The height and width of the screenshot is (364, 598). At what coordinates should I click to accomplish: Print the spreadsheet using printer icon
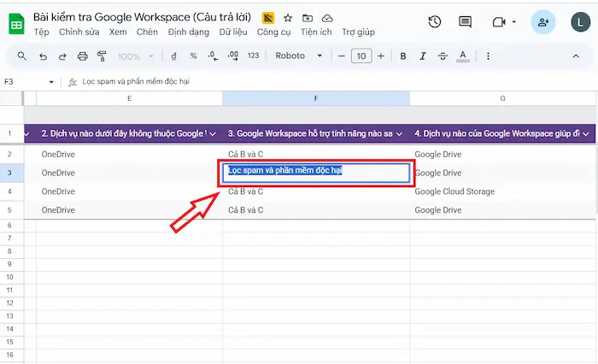83,56
